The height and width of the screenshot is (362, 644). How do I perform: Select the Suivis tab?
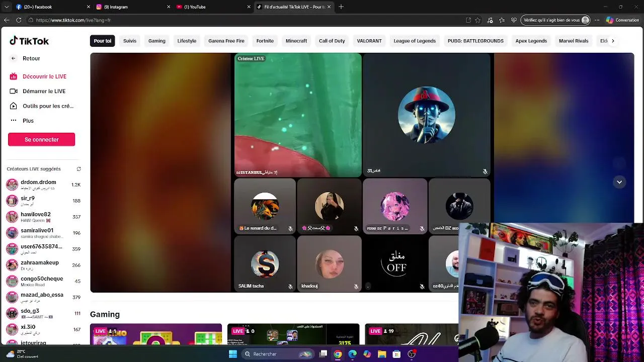coord(130,41)
